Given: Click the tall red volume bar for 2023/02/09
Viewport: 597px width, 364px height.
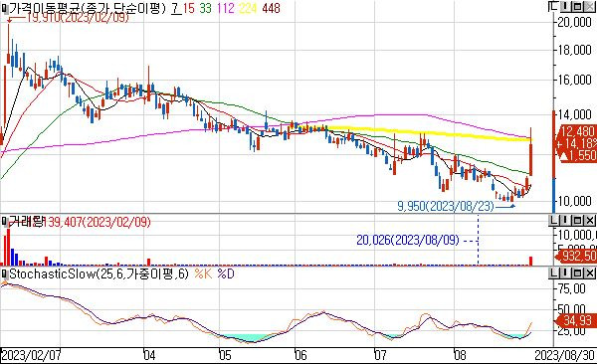Looking at the screenshot, I should pos(8,247).
